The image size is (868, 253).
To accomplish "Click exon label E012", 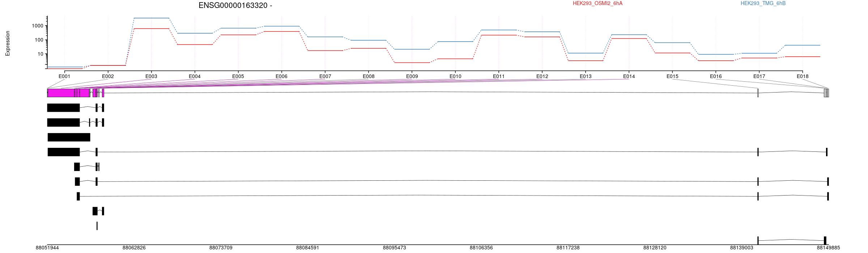I will click(x=542, y=76).
